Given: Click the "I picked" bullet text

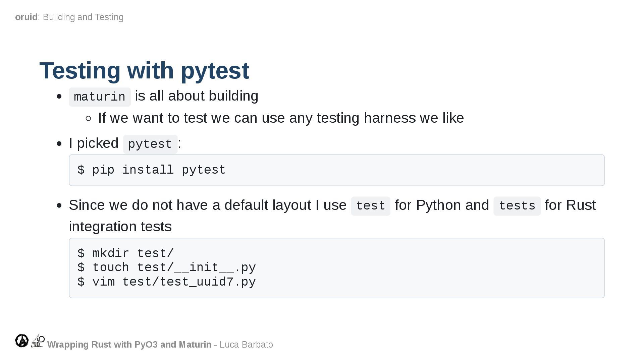Looking at the screenshot, I should pos(94,143).
